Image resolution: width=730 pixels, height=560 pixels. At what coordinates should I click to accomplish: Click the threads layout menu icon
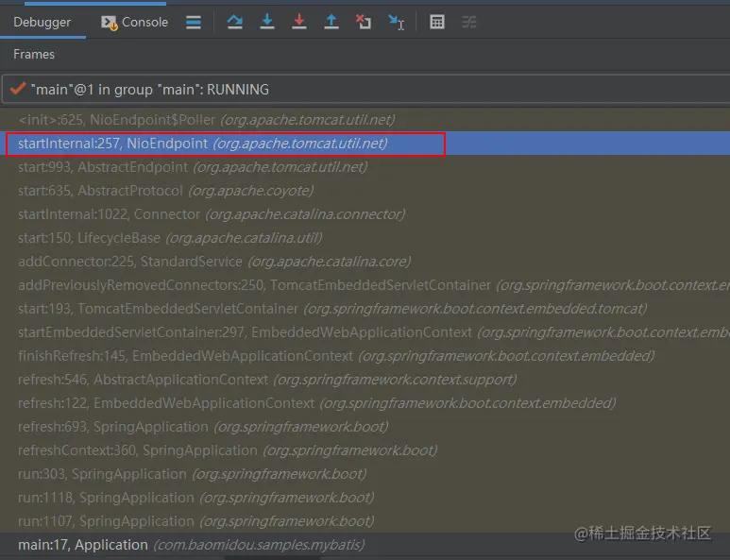click(194, 22)
